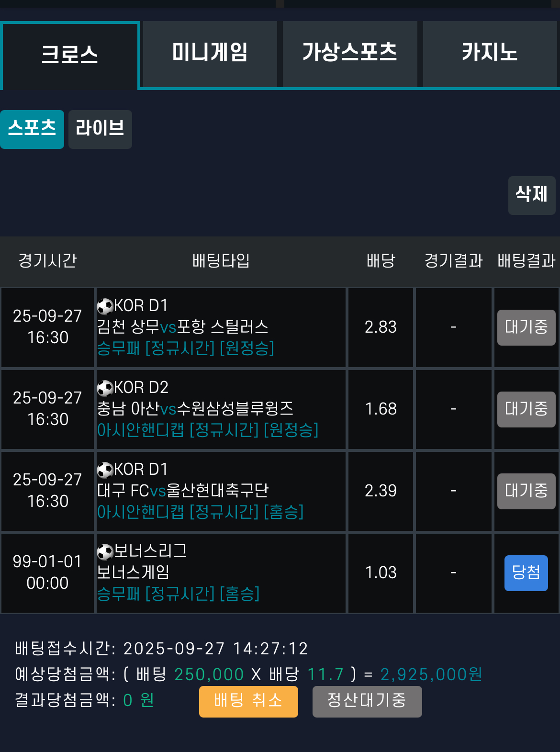Click the 삭제 delete button
The image size is (560, 752).
click(532, 195)
